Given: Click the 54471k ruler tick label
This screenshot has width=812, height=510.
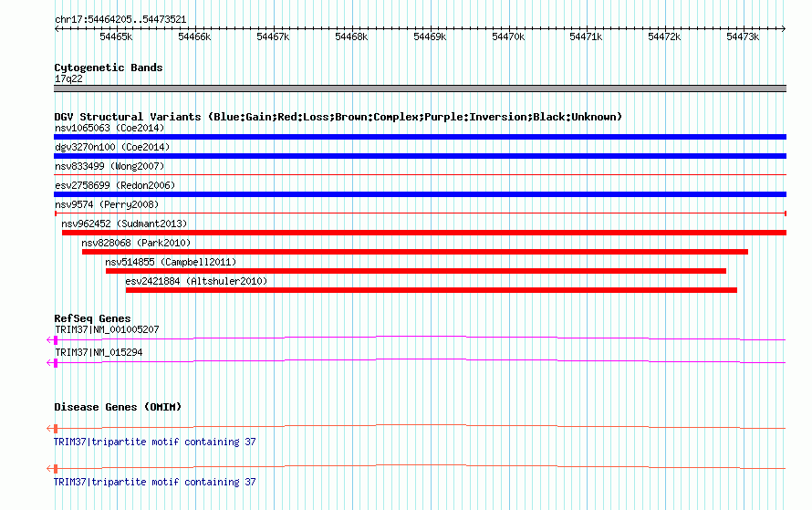Looking at the screenshot, I should (x=587, y=36).
